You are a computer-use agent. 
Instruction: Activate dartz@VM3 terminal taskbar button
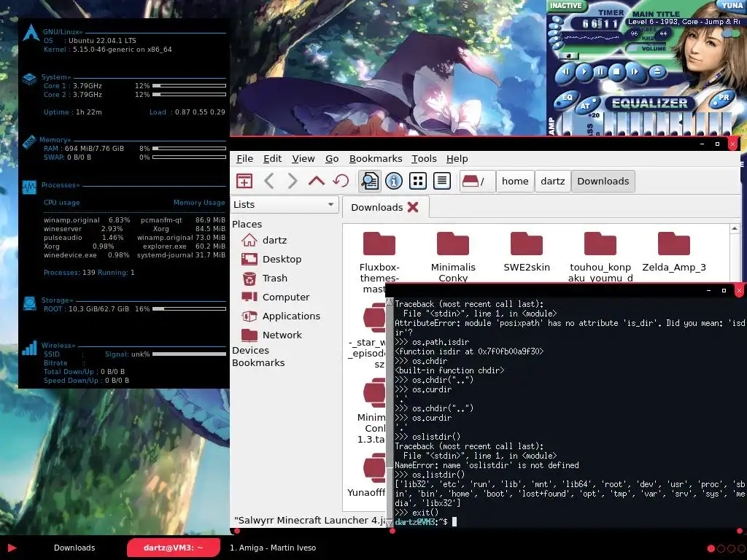[x=174, y=548]
